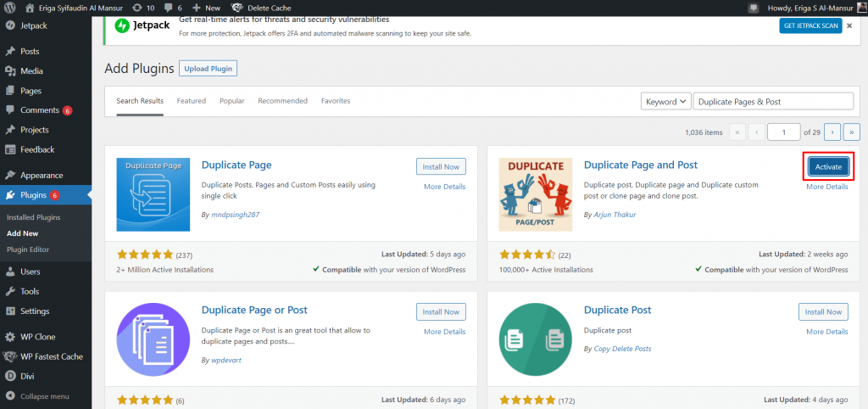Click the Duplicate Page and Post thumbnail
Screen dimensions: 868x409
click(536, 194)
